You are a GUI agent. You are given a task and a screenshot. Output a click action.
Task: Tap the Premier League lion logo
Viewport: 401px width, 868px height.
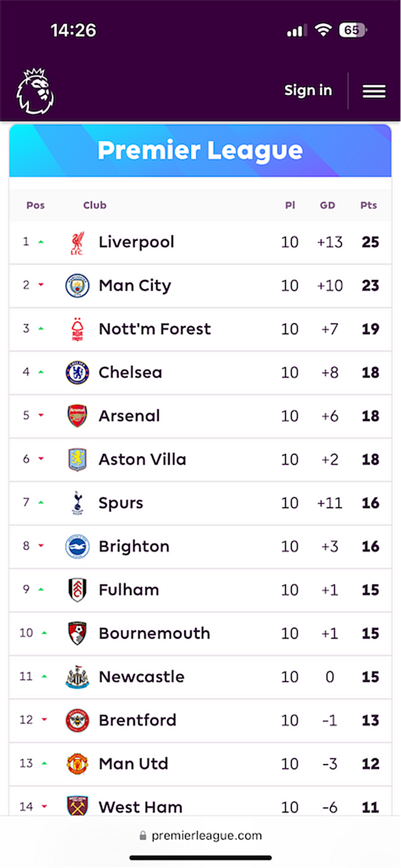[35, 91]
